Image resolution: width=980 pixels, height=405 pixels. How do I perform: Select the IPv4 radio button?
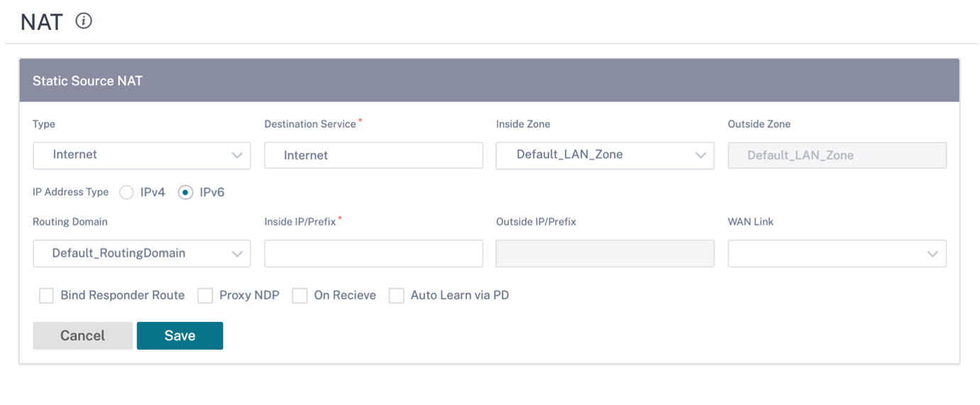point(126,192)
